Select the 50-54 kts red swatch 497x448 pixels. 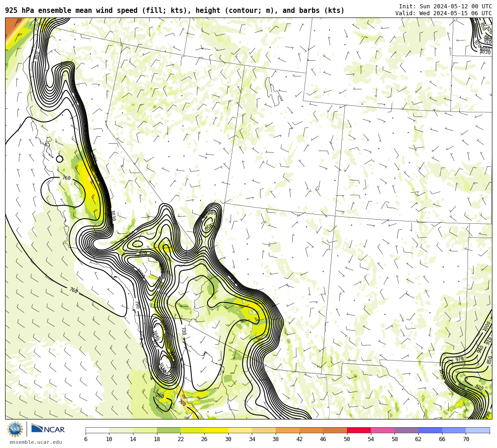point(359,430)
